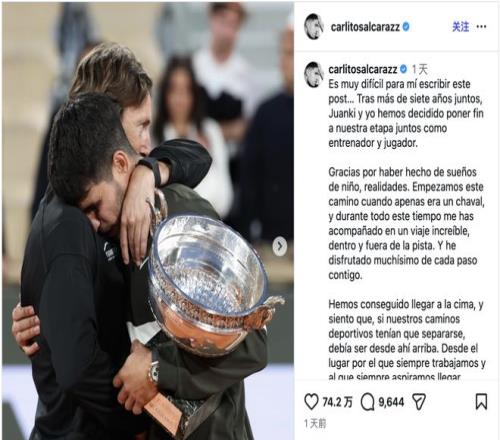500x440 pixels.
Task: Click the header profile avatar picture
Action: (x=314, y=27)
